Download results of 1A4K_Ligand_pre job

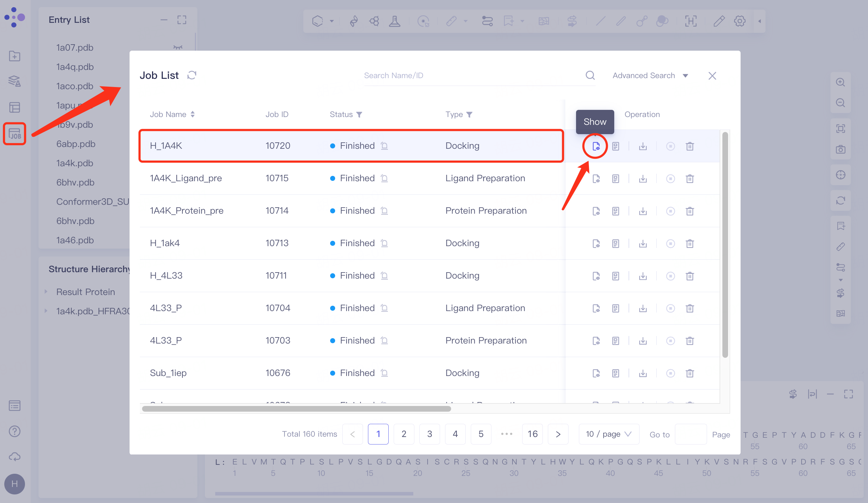[643, 179]
